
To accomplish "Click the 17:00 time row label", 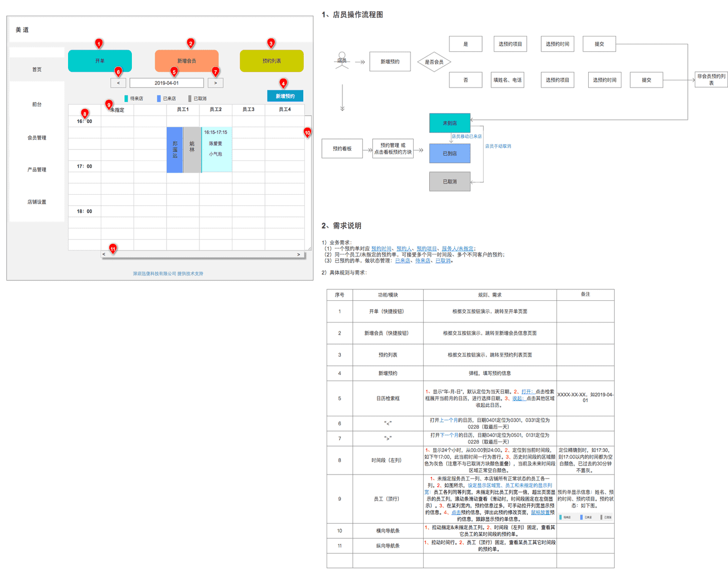I will coord(84,166).
